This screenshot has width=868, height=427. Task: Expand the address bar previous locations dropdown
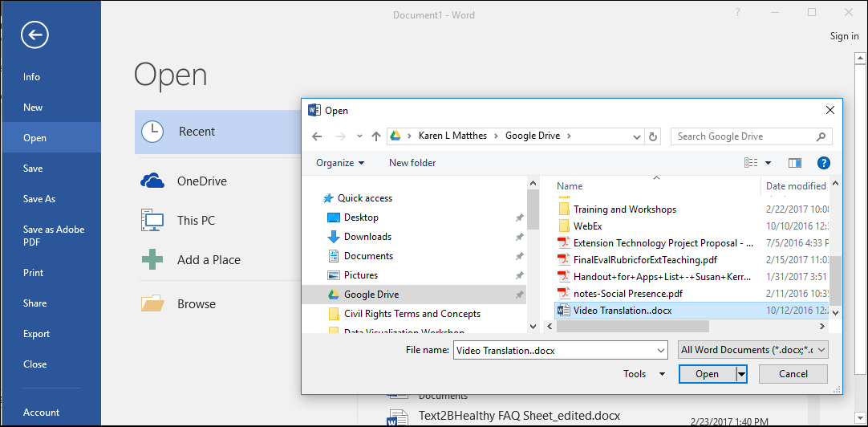[x=637, y=136]
